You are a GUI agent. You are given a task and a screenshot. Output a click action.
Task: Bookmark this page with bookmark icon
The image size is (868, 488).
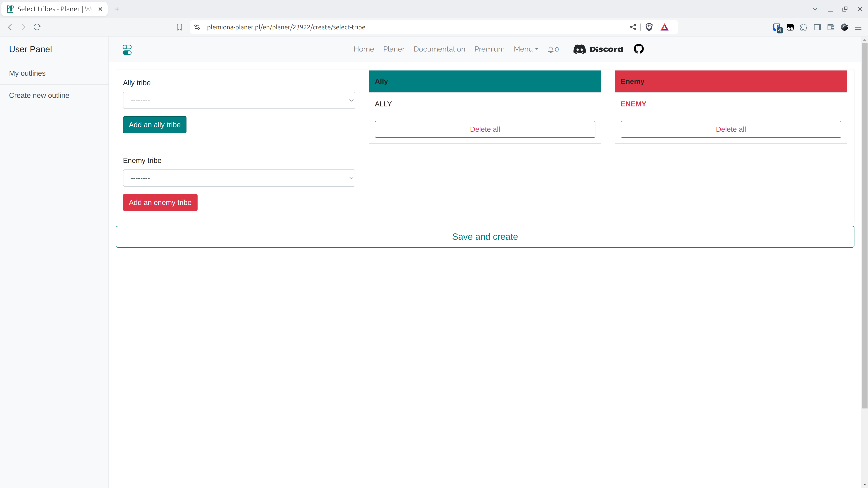coord(179,27)
